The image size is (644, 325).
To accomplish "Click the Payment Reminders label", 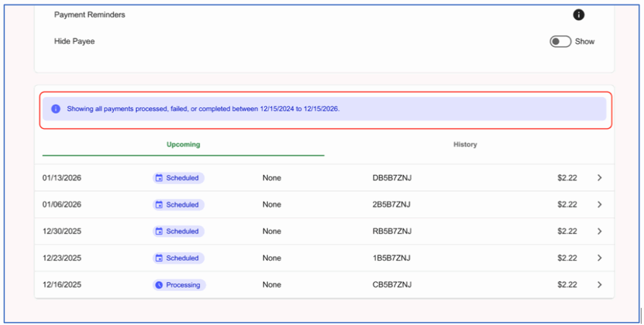I will point(89,15).
